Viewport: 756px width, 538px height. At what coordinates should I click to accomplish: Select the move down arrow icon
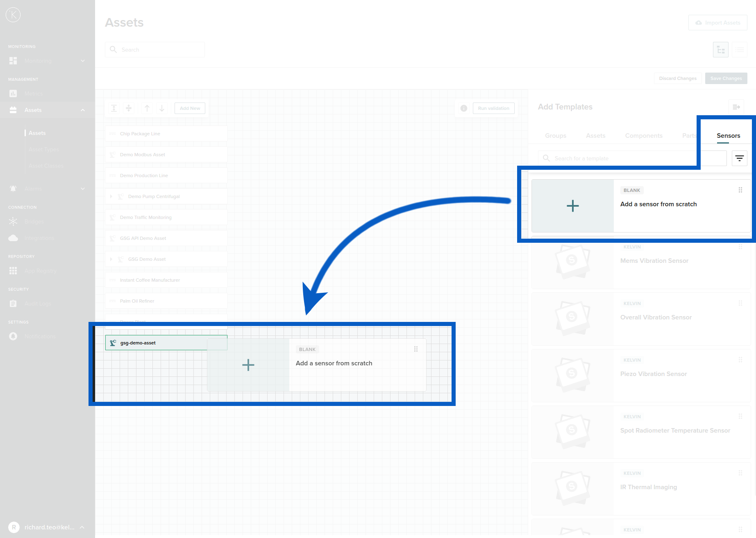pos(162,108)
